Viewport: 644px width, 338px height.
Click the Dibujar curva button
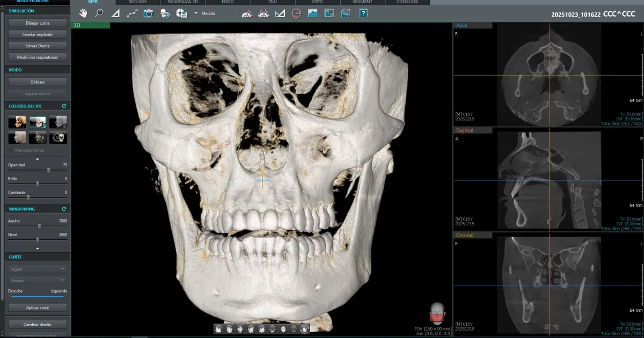pos(38,23)
